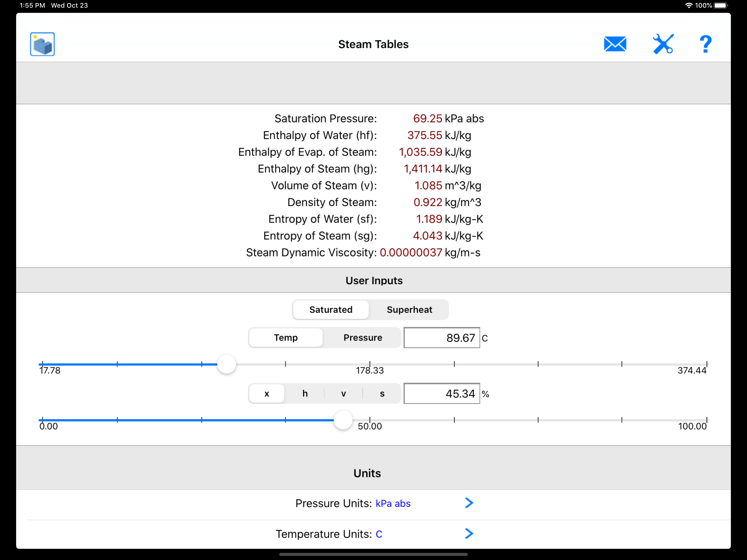
Task: Select the v volume segment
Action: (343, 393)
